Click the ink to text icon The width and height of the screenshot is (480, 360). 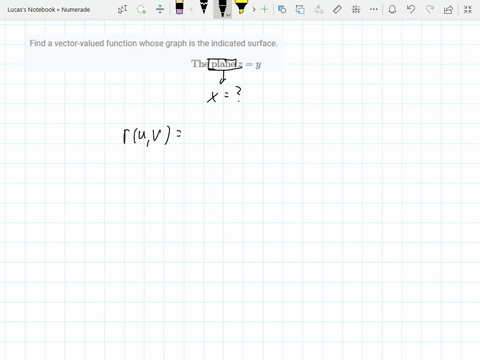pos(319,9)
